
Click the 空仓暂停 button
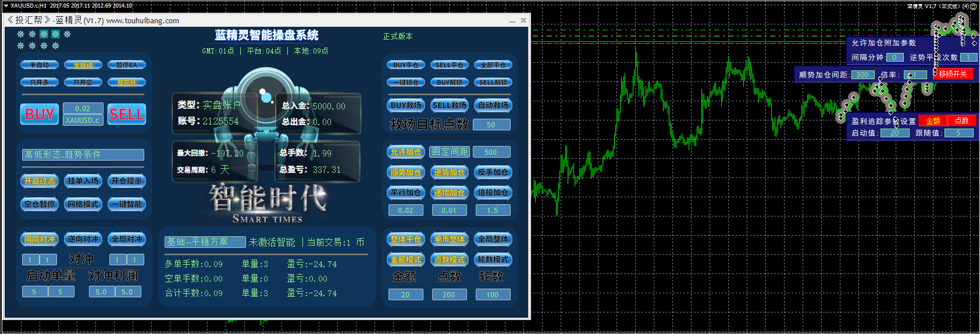pos(40,204)
